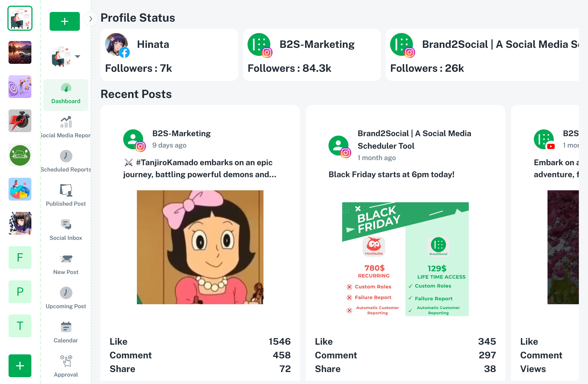588x384 pixels.
Task: Create a New Post from sidebar
Action: point(66,264)
